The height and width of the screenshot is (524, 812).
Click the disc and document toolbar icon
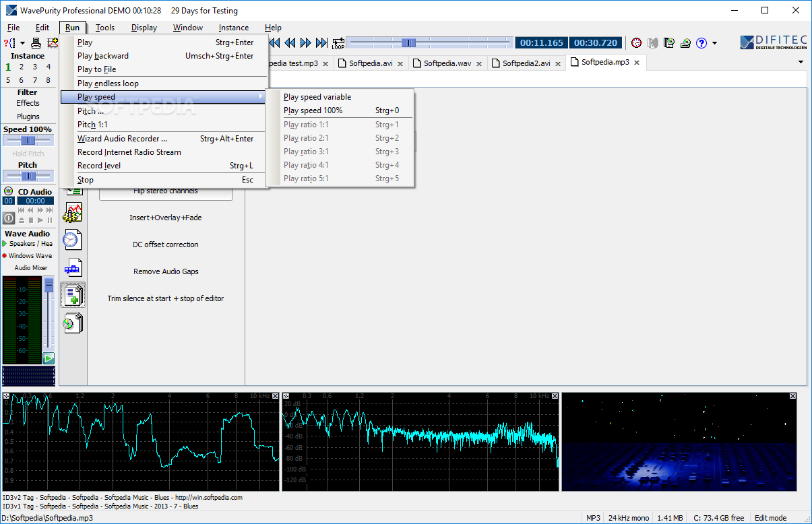[668, 42]
